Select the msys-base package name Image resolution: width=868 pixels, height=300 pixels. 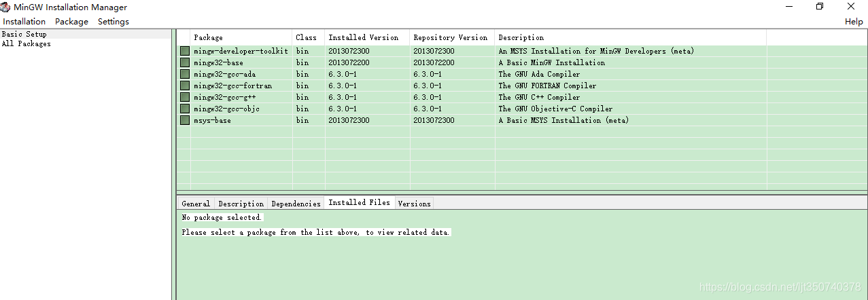(x=212, y=120)
